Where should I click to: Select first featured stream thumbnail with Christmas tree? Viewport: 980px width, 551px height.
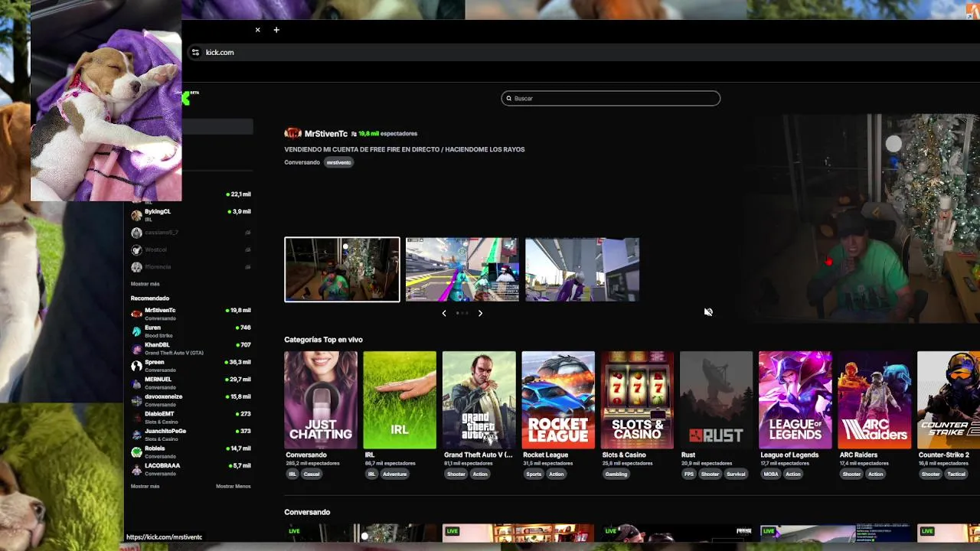pyautogui.click(x=342, y=269)
